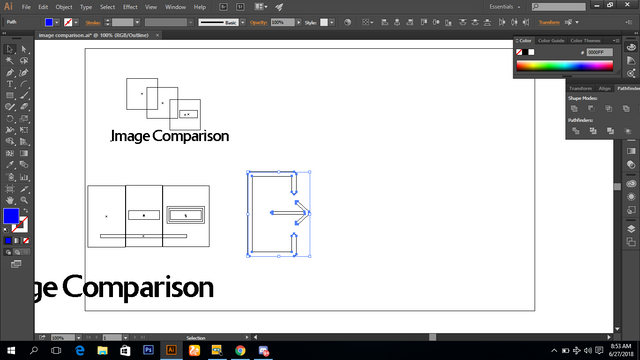
Task: Select the Direct Selection tool
Action: tap(24, 49)
